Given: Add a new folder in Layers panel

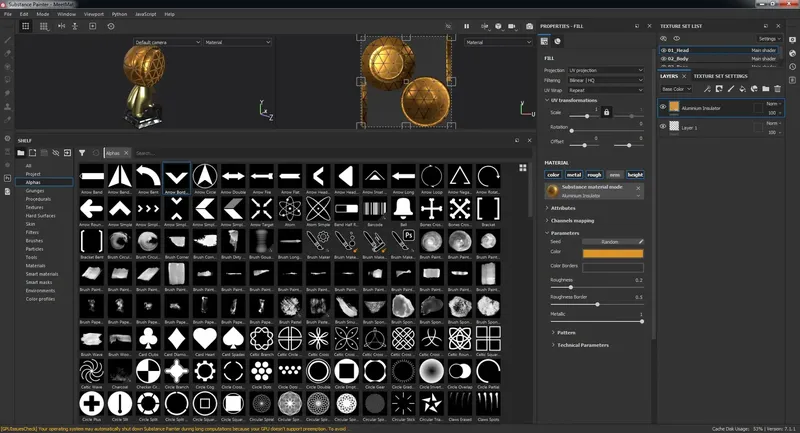Looking at the screenshot, I should click(765, 89).
